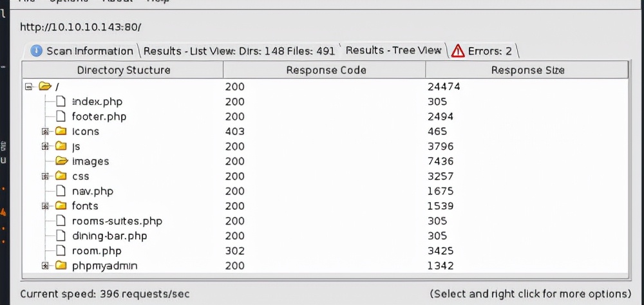Click response size 1539 of fonts
Screen dimensions: 644x305
pyautogui.click(x=440, y=206)
